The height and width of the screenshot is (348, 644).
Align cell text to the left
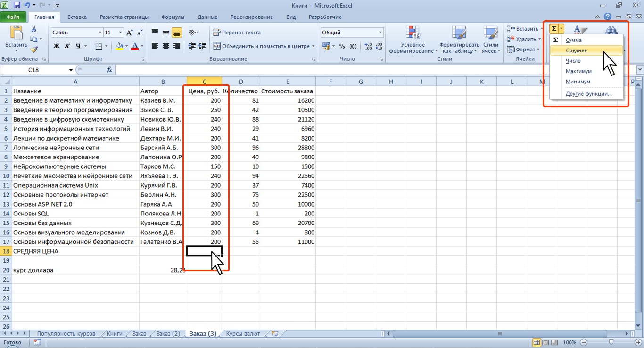[x=155, y=46]
